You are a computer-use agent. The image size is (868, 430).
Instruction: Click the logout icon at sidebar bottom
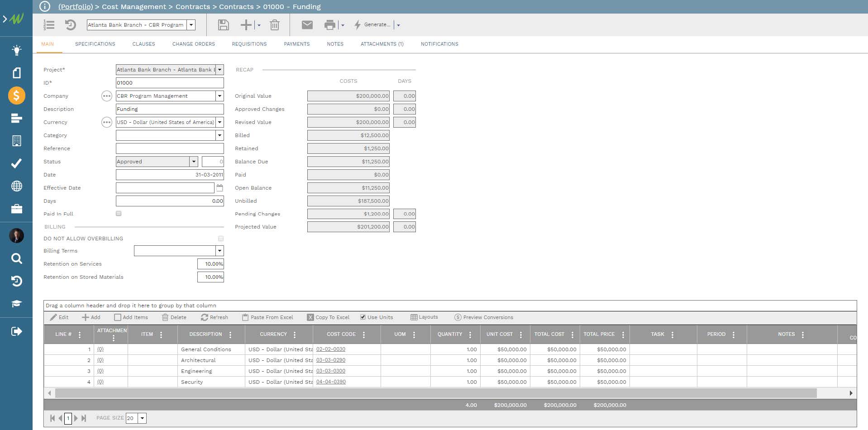point(16,331)
